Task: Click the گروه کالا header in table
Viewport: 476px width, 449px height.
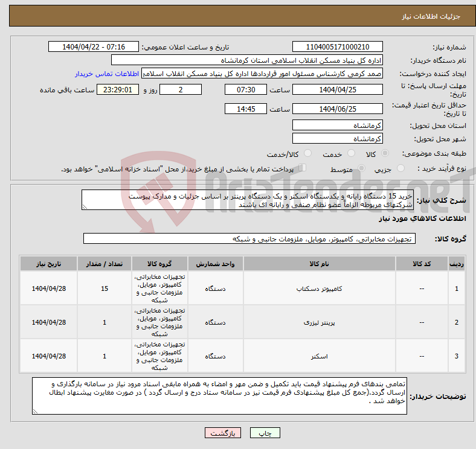Action: [159, 264]
